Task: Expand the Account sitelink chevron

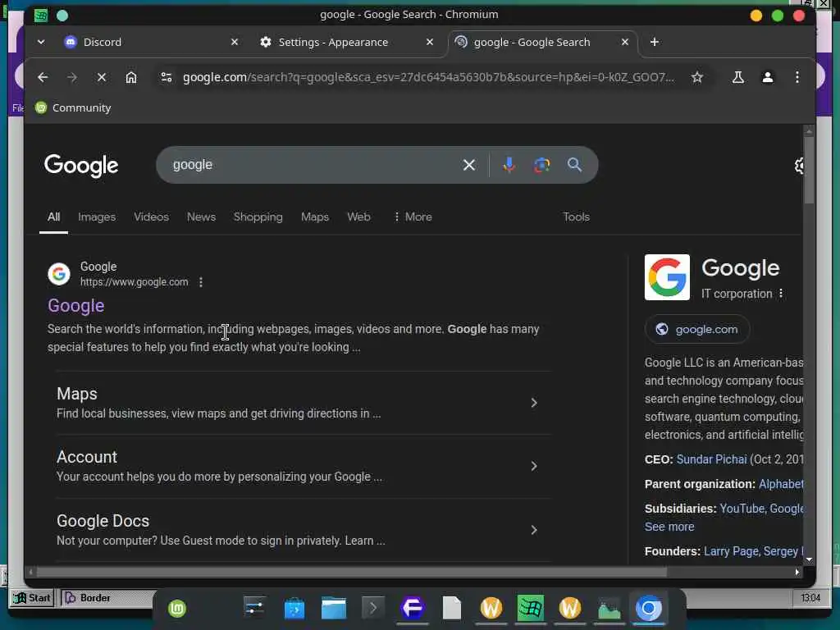Action: [533, 466]
